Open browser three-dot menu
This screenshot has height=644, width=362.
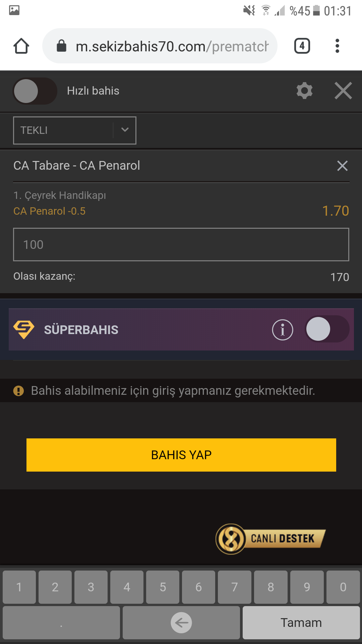point(337,46)
